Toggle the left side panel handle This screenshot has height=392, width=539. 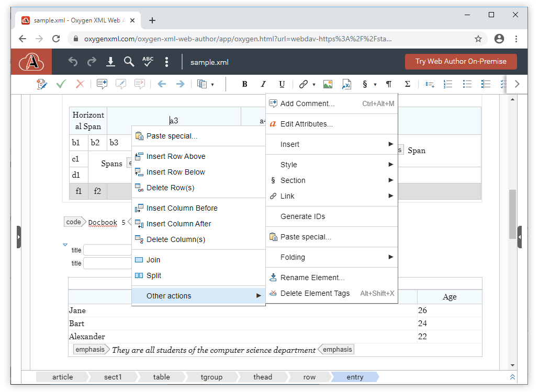pos(19,237)
